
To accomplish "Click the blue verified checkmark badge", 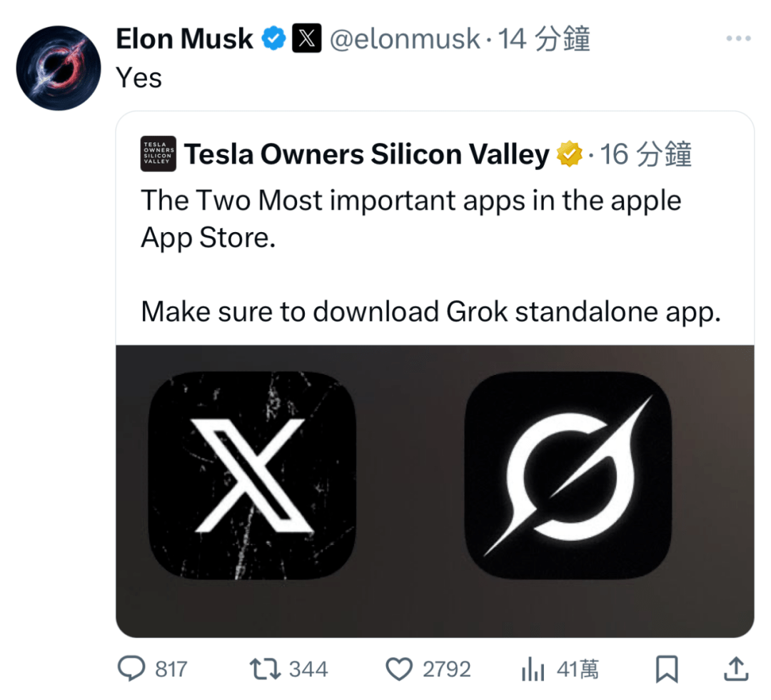I will coord(274,39).
